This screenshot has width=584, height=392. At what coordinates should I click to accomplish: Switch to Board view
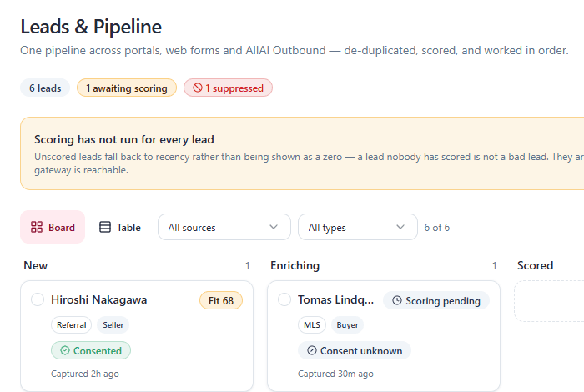point(53,227)
